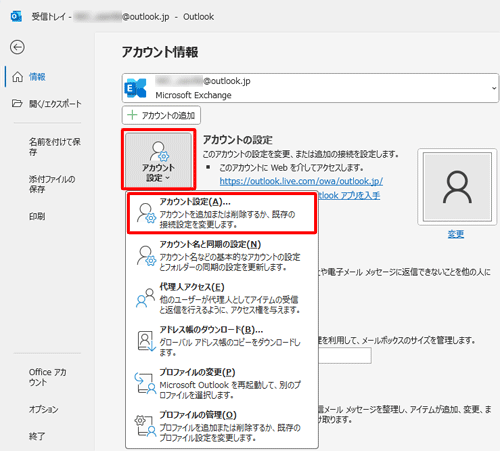This screenshot has height=451, width=500.
Task: Click the two-person icon for 代理人アクセス
Action: [145, 298]
